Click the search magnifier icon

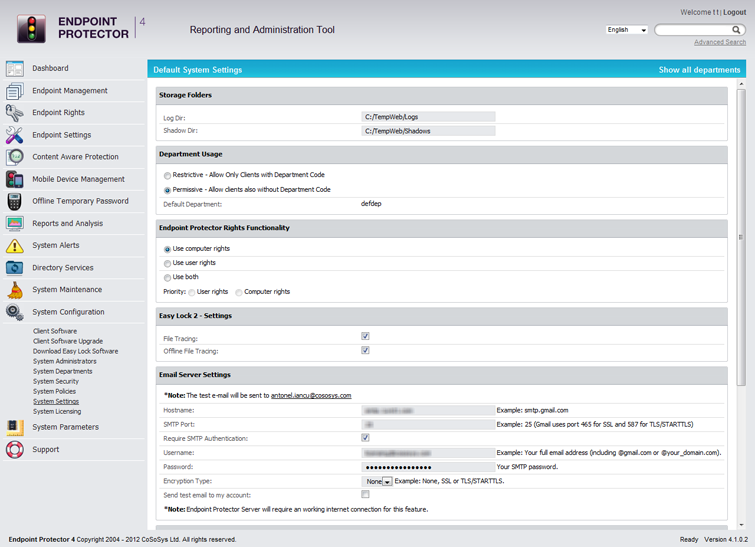(736, 30)
